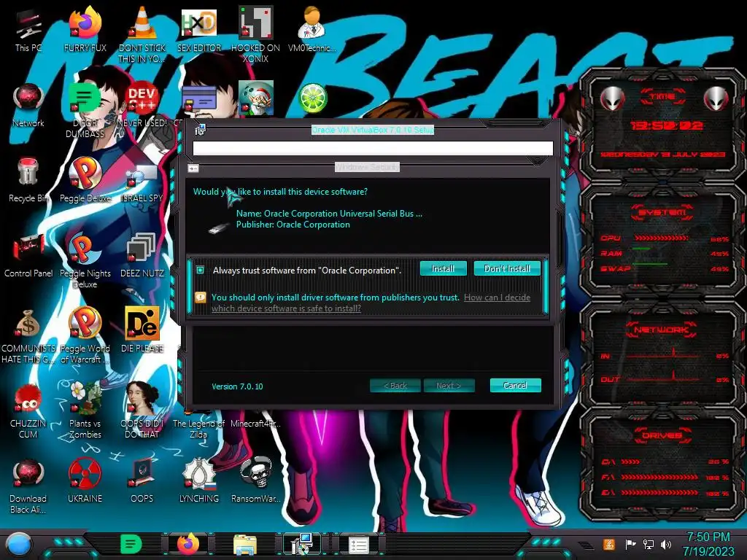Open the checklist app in taskbar
This screenshot has width=747, height=560.
359,545
